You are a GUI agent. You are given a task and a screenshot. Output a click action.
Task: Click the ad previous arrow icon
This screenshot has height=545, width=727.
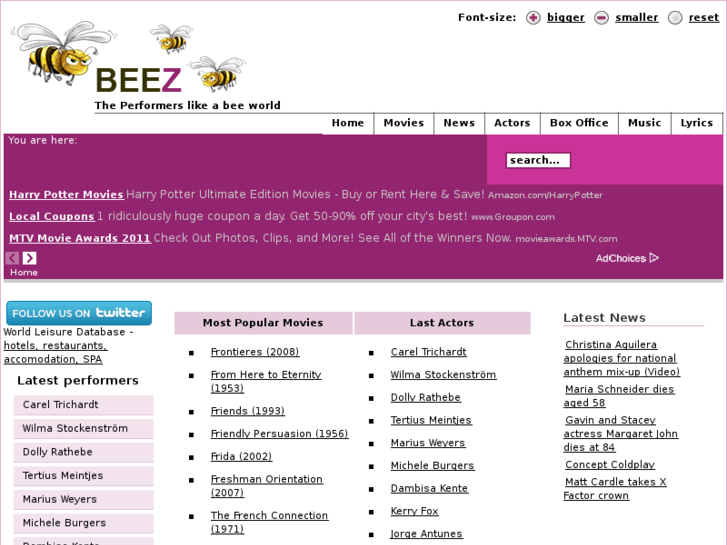(13, 258)
